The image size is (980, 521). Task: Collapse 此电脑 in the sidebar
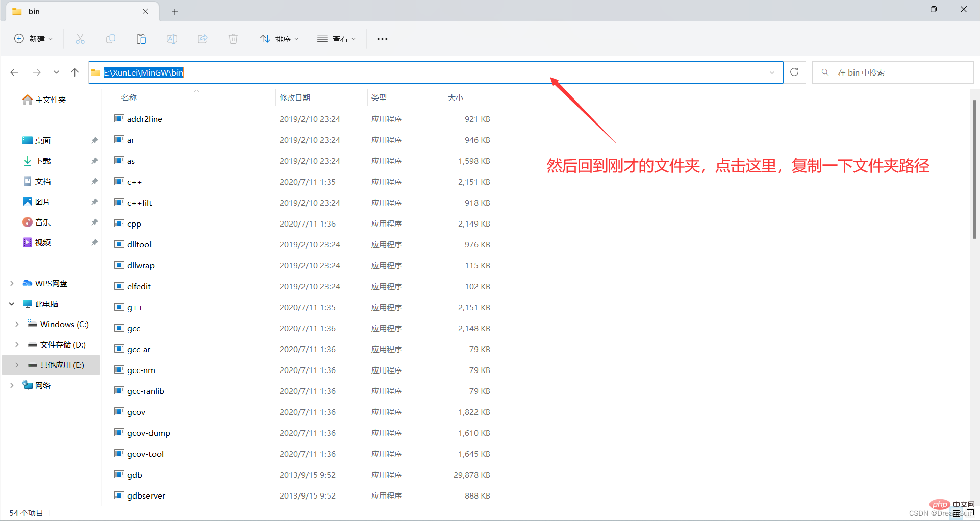[x=11, y=303]
